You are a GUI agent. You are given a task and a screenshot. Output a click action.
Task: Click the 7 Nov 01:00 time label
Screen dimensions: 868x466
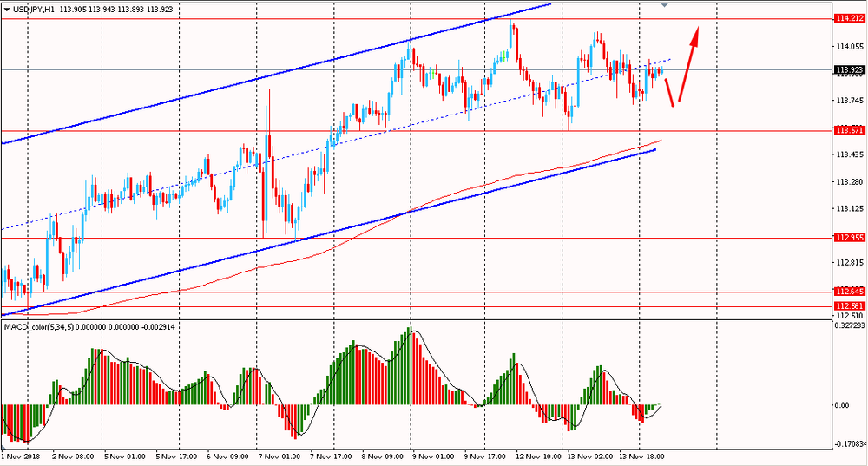[279, 456]
